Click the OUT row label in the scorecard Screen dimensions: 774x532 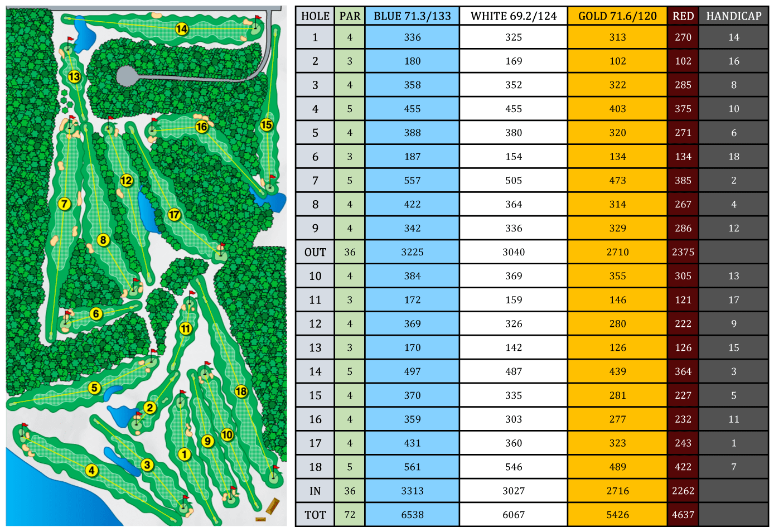click(x=315, y=252)
